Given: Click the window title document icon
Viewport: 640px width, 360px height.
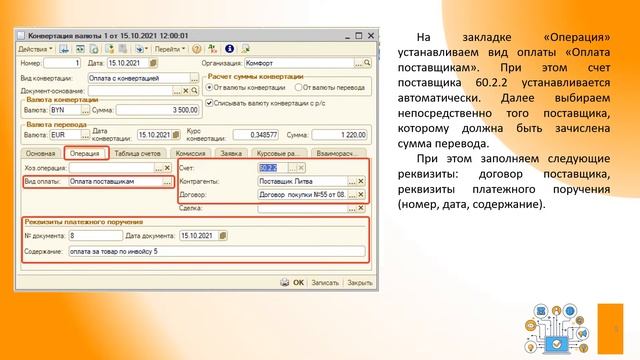Looking at the screenshot, I should point(21,36).
